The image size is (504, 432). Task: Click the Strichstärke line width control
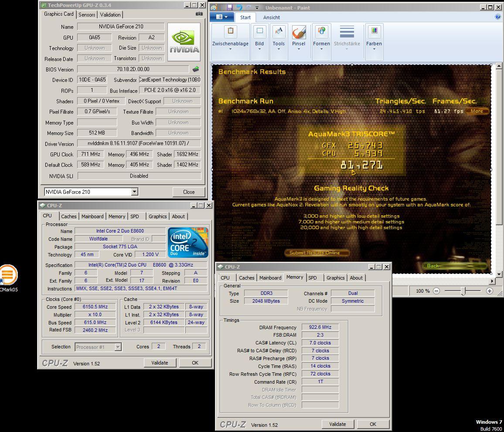(x=347, y=38)
